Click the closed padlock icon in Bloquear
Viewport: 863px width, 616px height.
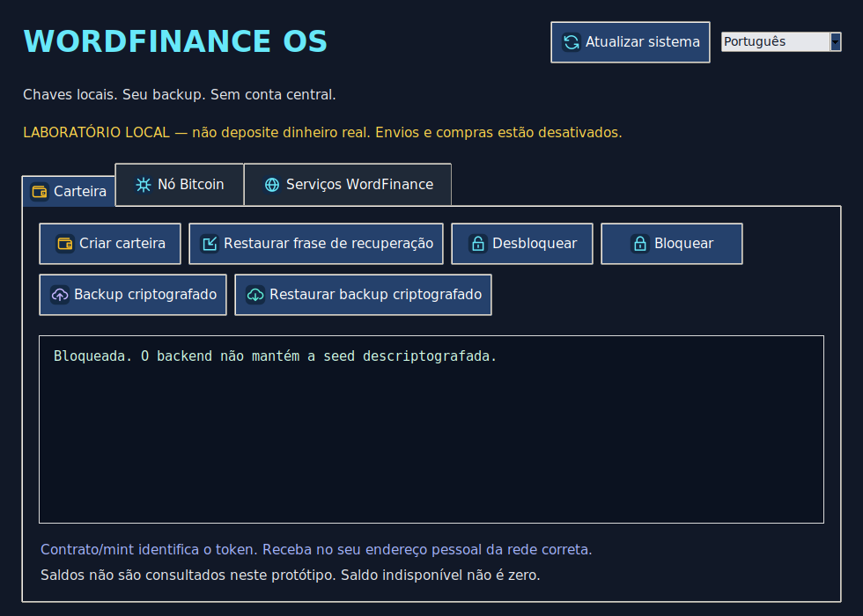pyautogui.click(x=639, y=244)
